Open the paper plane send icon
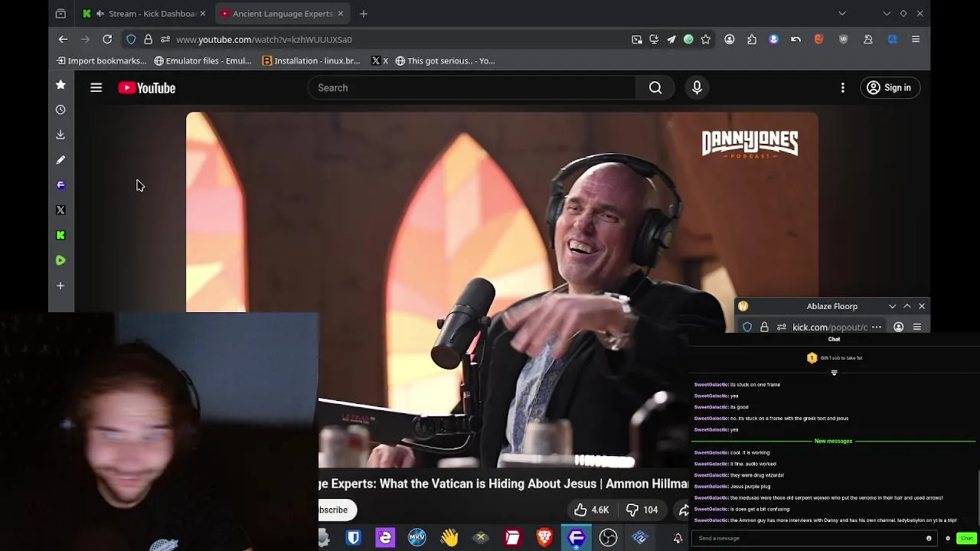This screenshot has height=551, width=980. 671,39
